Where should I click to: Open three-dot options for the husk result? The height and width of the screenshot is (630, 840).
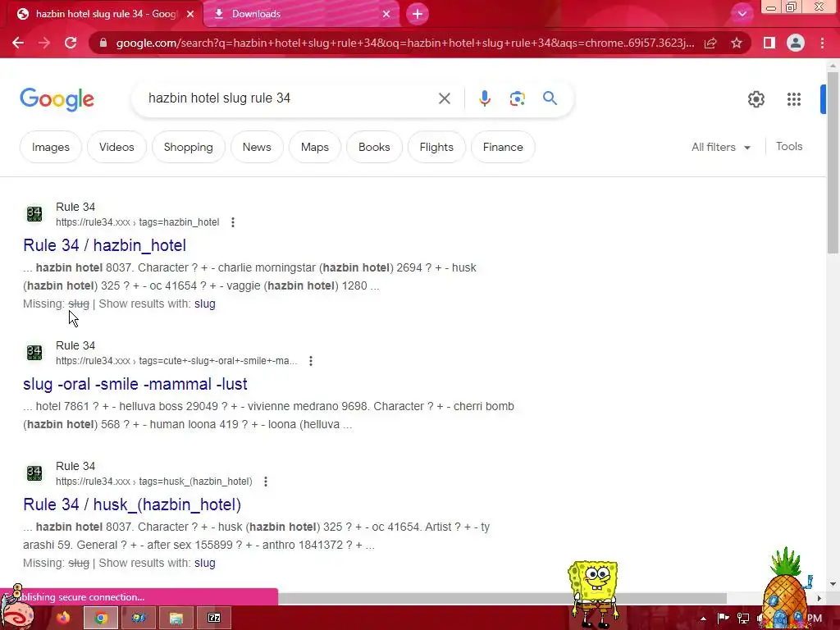click(266, 482)
